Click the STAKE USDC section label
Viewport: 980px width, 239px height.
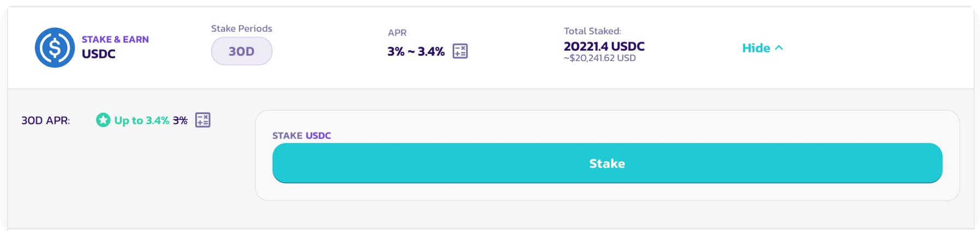tap(302, 135)
